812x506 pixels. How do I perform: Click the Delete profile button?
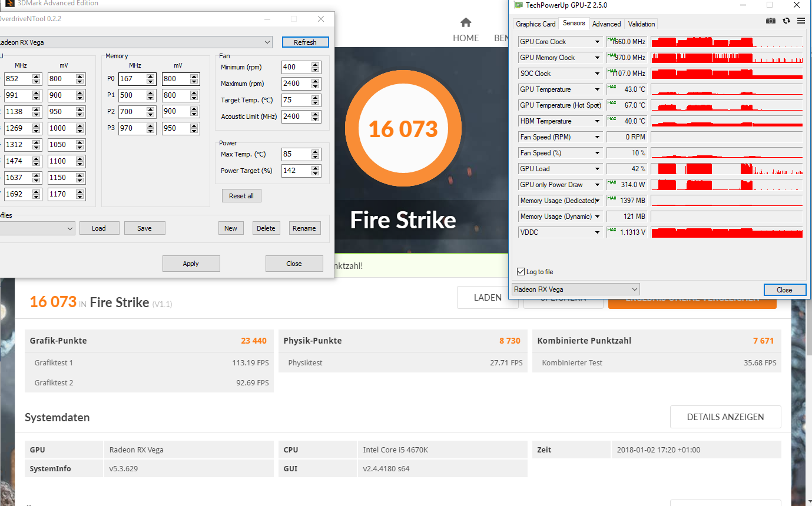click(x=266, y=228)
